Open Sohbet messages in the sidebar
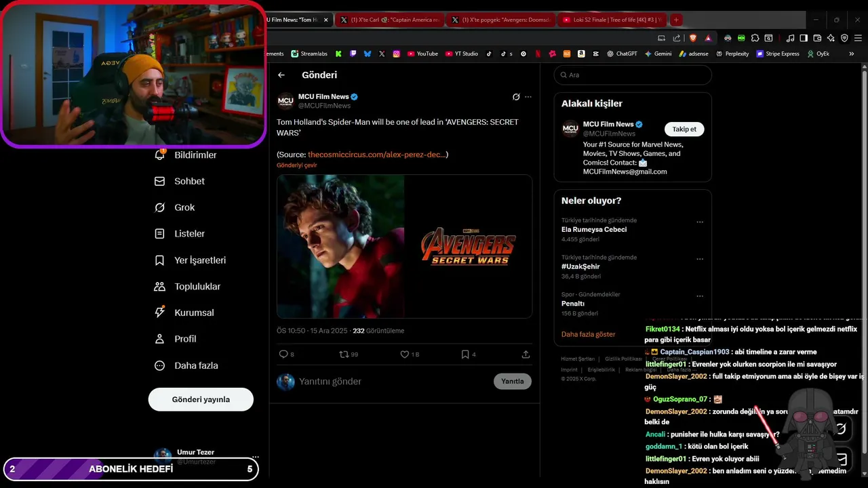This screenshot has width=868, height=488. point(180,181)
